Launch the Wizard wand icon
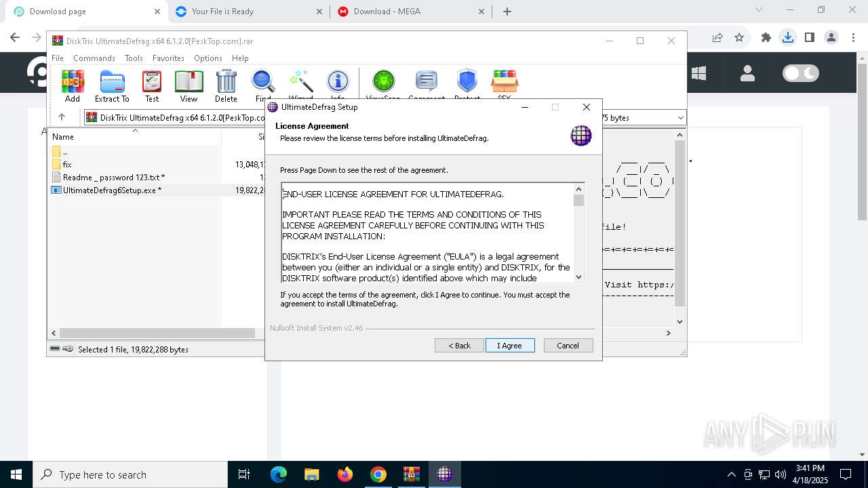868x488 pixels. click(x=300, y=86)
